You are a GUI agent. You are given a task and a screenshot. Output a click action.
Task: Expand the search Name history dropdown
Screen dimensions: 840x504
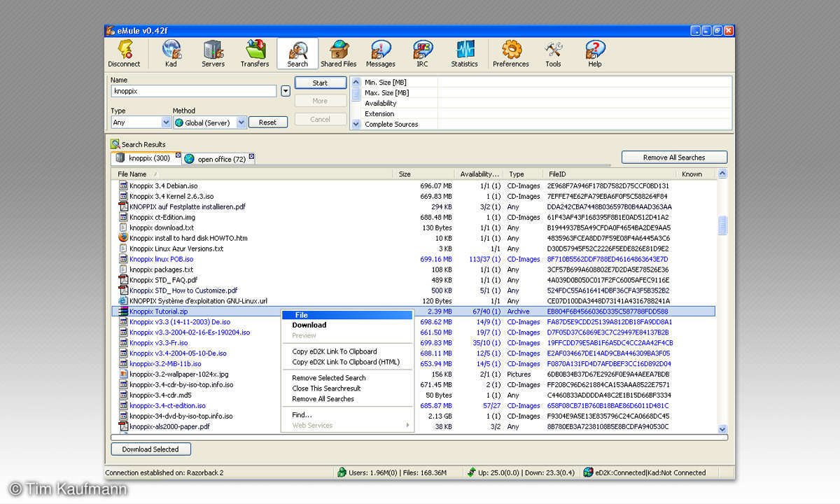coord(286,91)
